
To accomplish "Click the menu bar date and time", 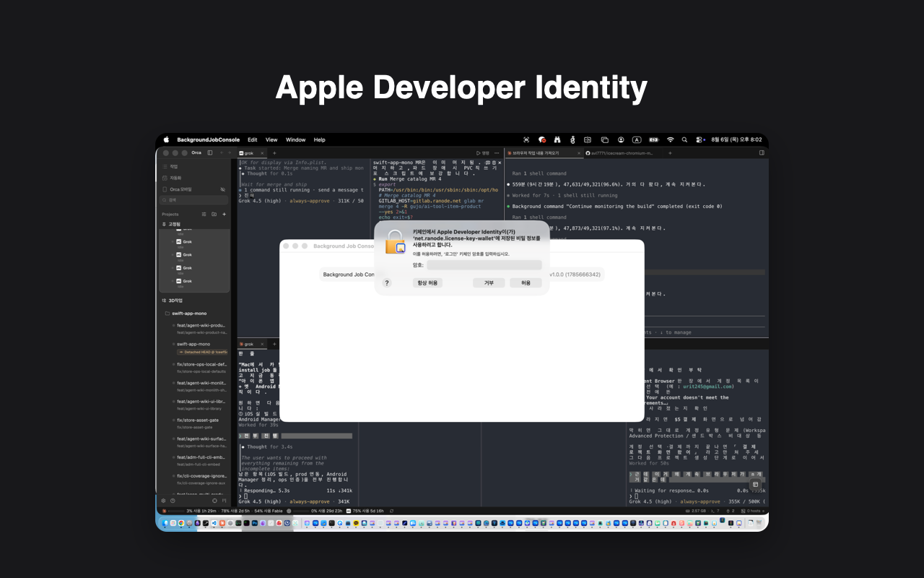I will point(736,139).
